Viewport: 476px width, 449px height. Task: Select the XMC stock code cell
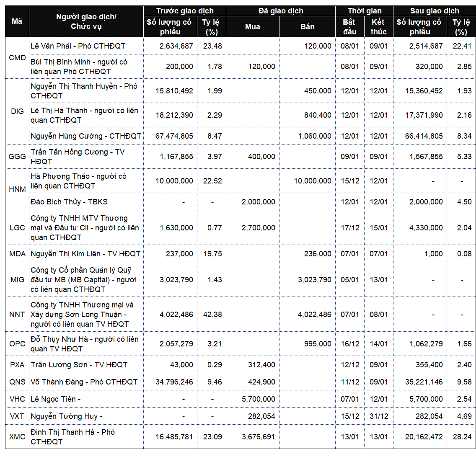(17, 437)
